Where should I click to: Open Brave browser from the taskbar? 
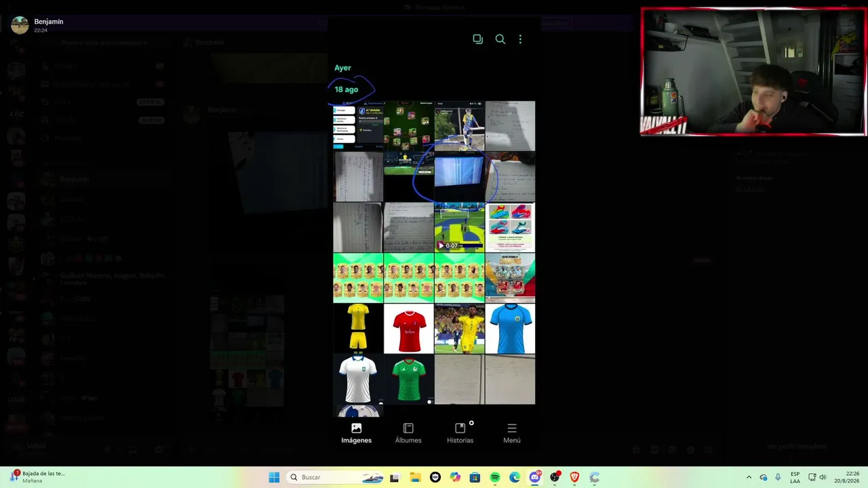click(x=575, y=477)
